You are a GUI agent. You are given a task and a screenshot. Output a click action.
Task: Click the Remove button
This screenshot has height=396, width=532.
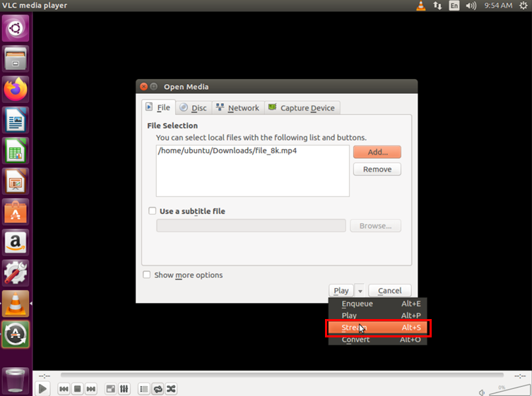377,169
